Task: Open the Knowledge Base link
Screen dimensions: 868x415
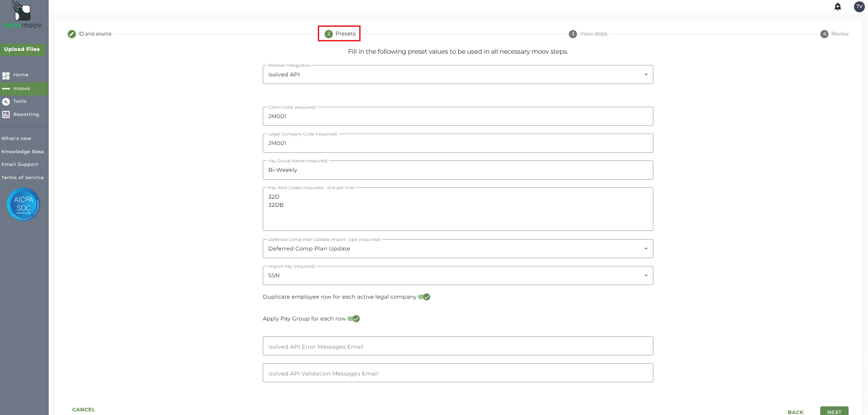Action: point(23,152)
